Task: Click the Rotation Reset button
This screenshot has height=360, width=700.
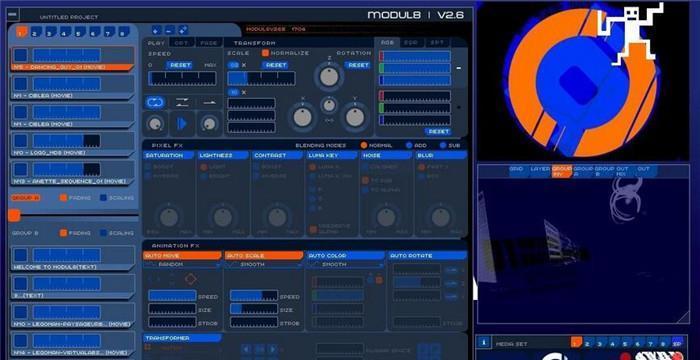Action: coord(358,65)
